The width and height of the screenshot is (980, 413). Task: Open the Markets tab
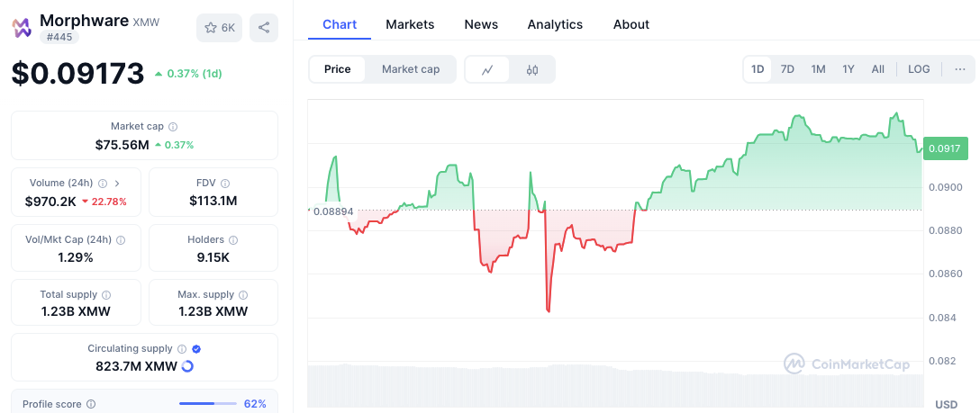(410, 24)
